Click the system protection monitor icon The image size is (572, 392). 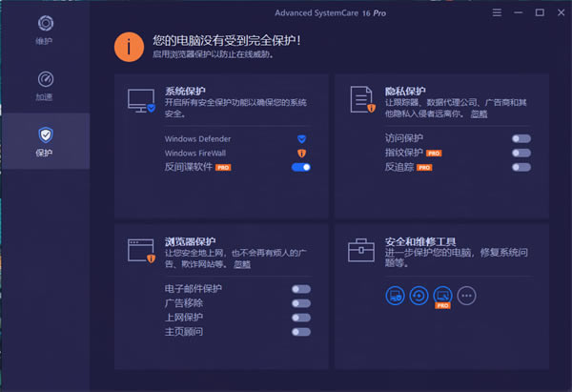pyautogui.click(x=141, y=101)
